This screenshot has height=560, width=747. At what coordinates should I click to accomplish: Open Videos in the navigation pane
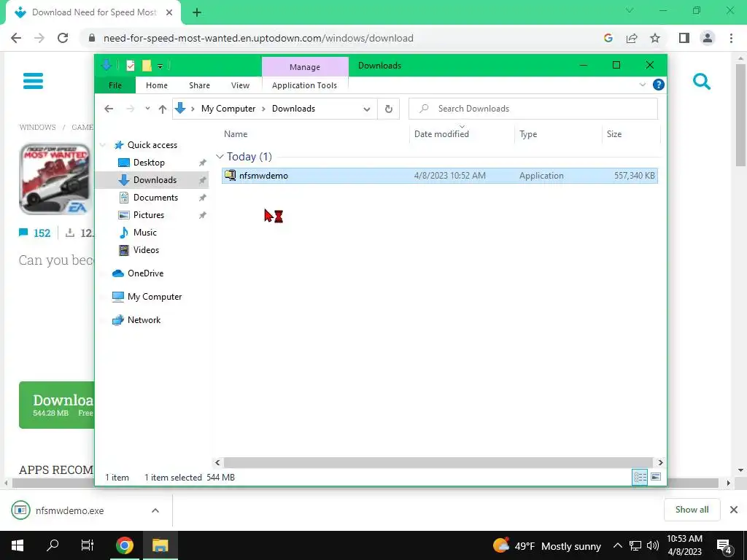146,250
